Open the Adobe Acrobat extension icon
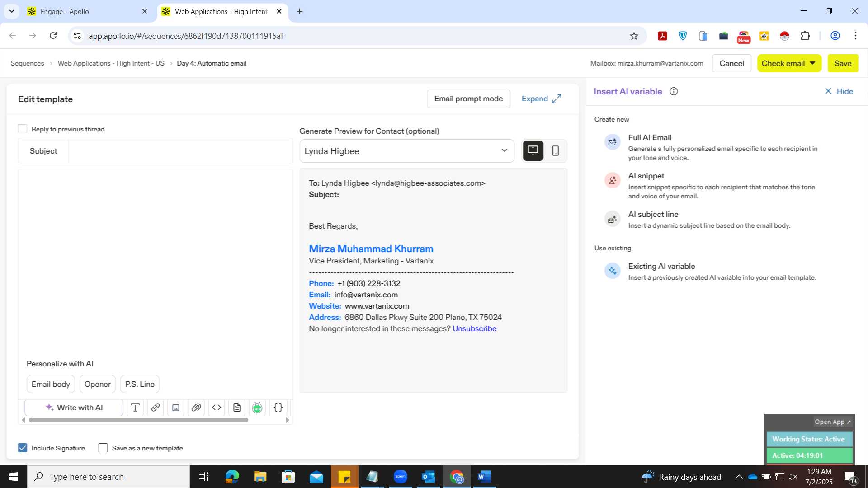Image resolution: width=868 pixels, height=488 pixels. click(x=662, y=36)
